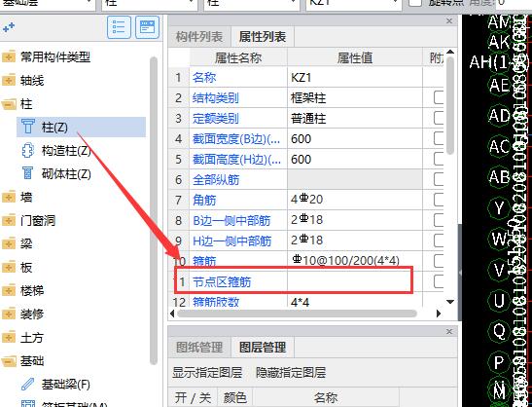Click the 属性名称 column header
This screenshot has width=532, height=407.
pyautogui.click(x=238, y=57)
